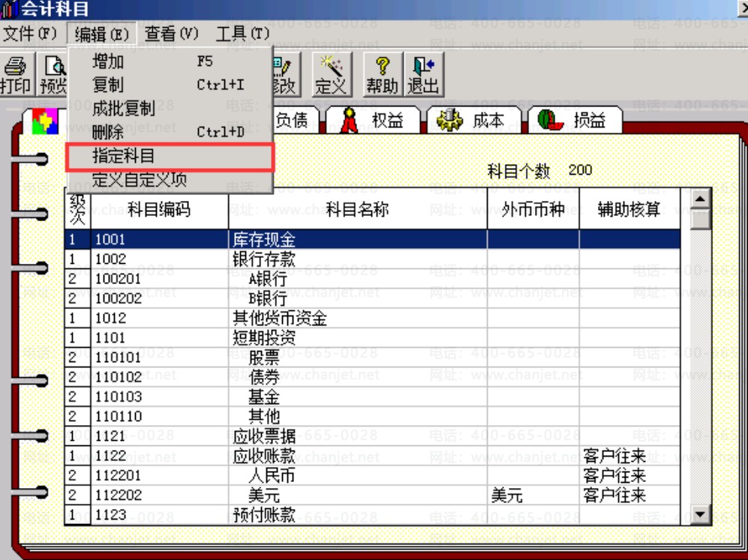Select the 1122 应收账款 row
Image resolution: width=748 pixels, height=560 pixels.
point(372,456)
